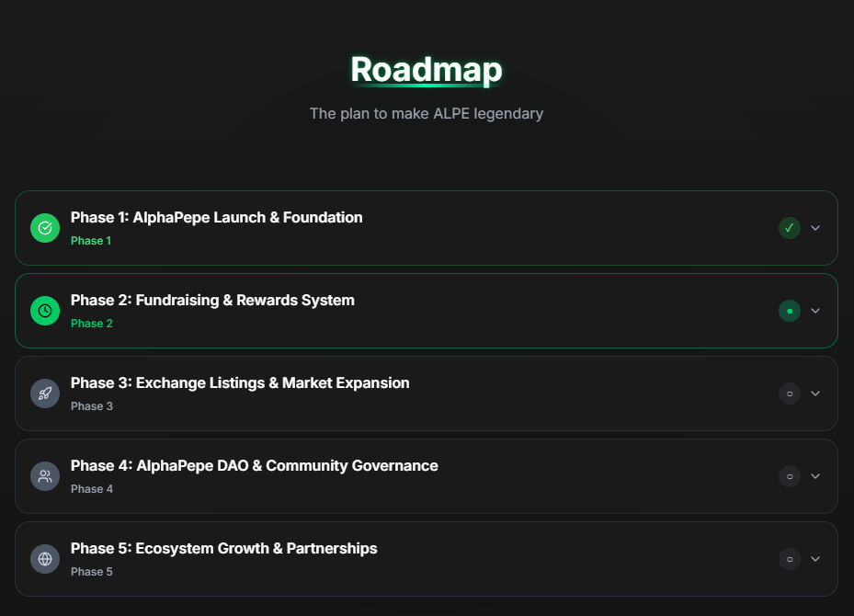This screenshot has width=854, height=616.
Task: Click Phase 2 in-progress green dot badge
Action: click(x=789, y=311)
